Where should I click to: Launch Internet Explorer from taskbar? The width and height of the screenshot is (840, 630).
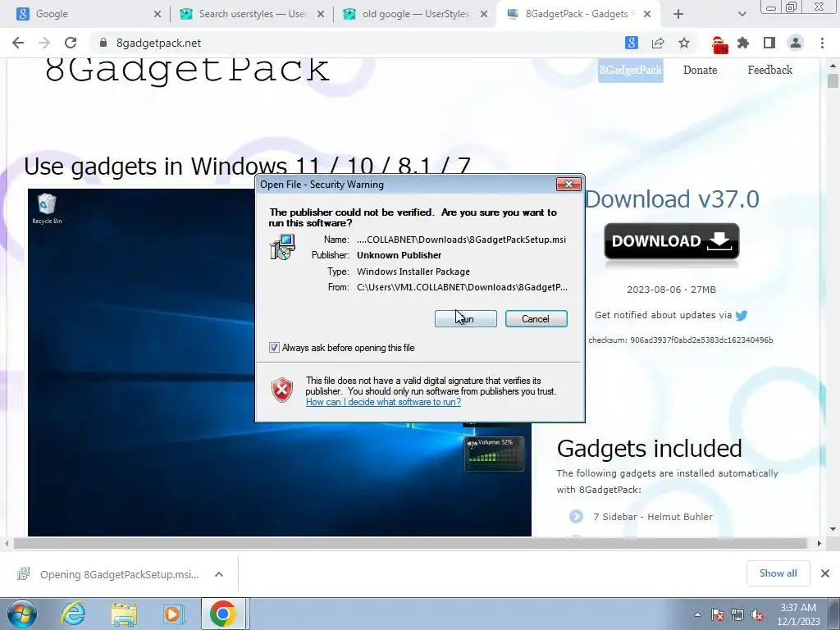[73, 614]
